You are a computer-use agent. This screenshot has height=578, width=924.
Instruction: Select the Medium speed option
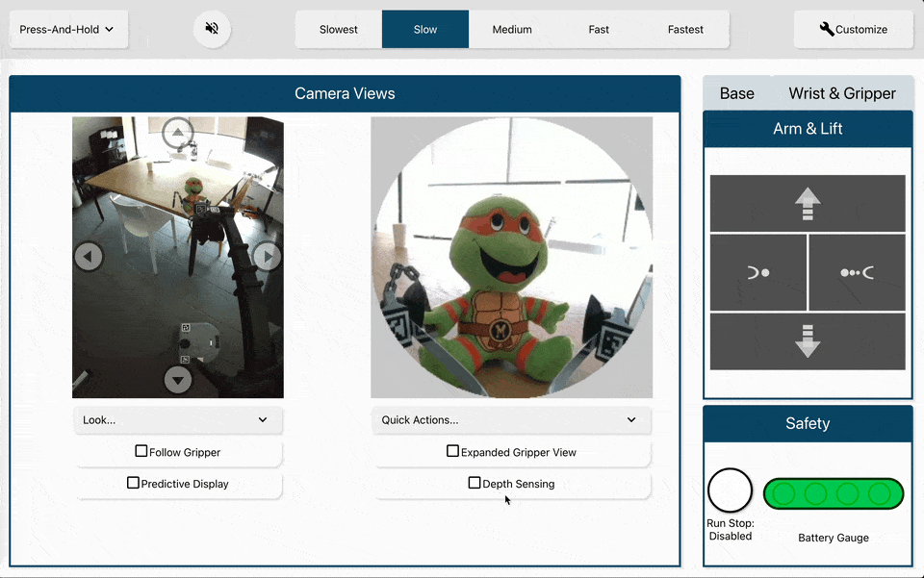[x=512, y=30]
